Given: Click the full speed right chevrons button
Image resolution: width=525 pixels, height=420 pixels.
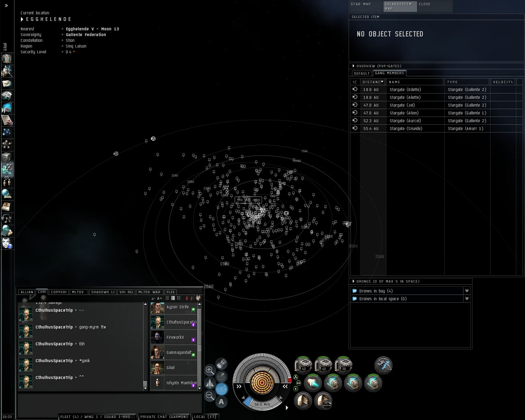Looking at the screenshot, I should click(285, 386).
